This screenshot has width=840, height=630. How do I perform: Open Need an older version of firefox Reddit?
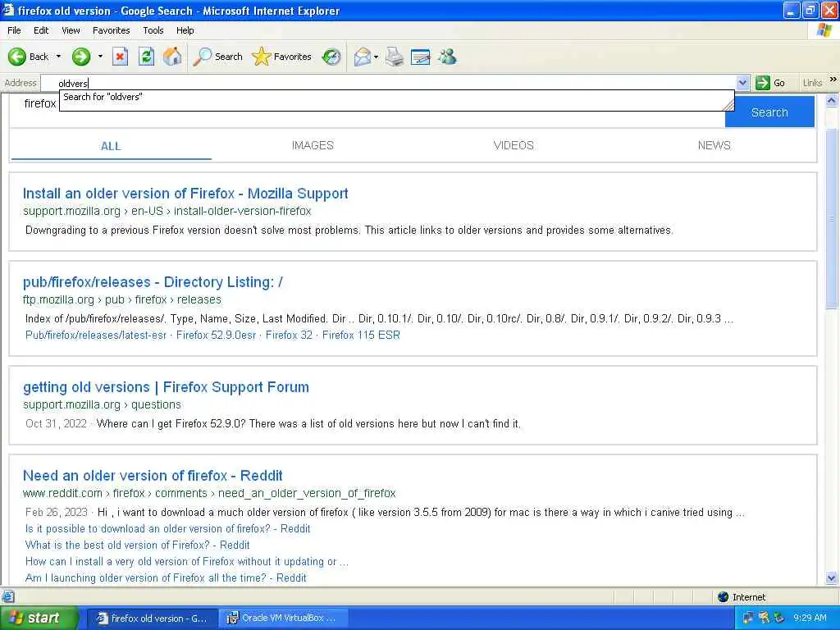pyautogui.click(x=153, y=475)
